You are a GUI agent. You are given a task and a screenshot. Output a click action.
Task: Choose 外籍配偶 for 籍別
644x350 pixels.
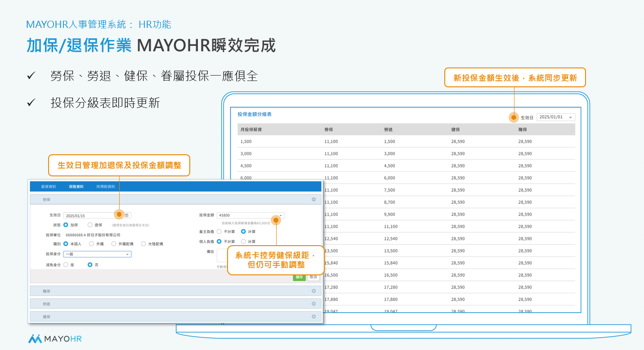[114, 244]
